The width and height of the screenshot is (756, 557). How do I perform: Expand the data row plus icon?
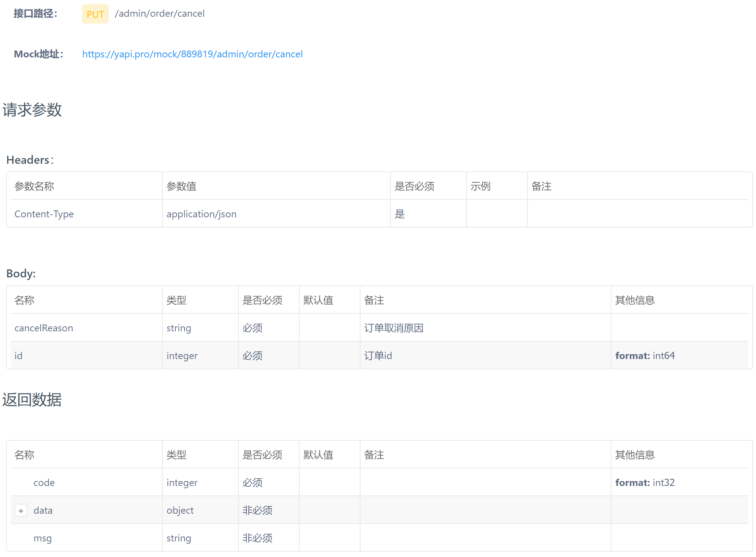pos(21,511)
